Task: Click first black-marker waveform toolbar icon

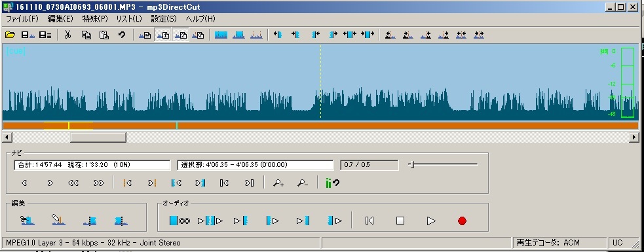Action: point(390,35)
